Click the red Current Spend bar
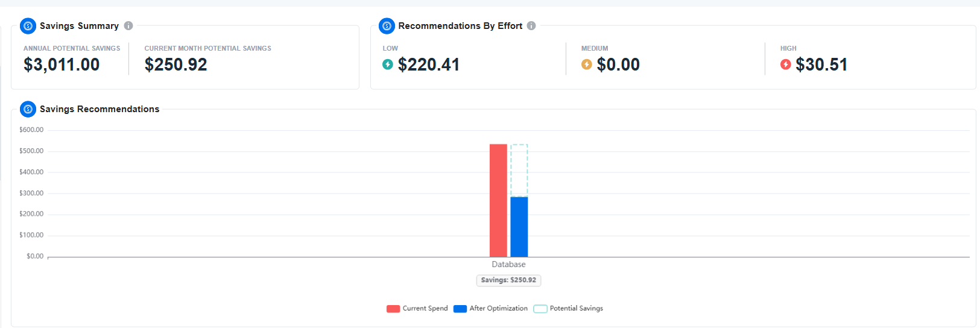 pyautogui.click(x=498, y=201)
